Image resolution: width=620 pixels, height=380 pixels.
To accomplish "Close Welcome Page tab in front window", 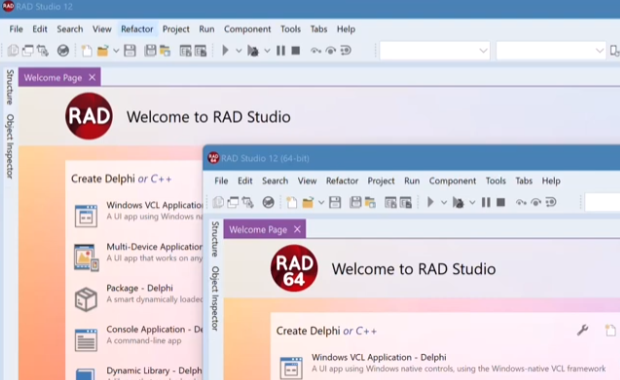I will pos(297,229).
